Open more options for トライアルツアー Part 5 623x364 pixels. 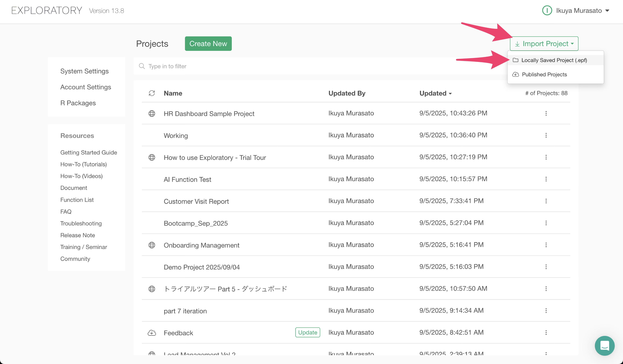[546, 289]
